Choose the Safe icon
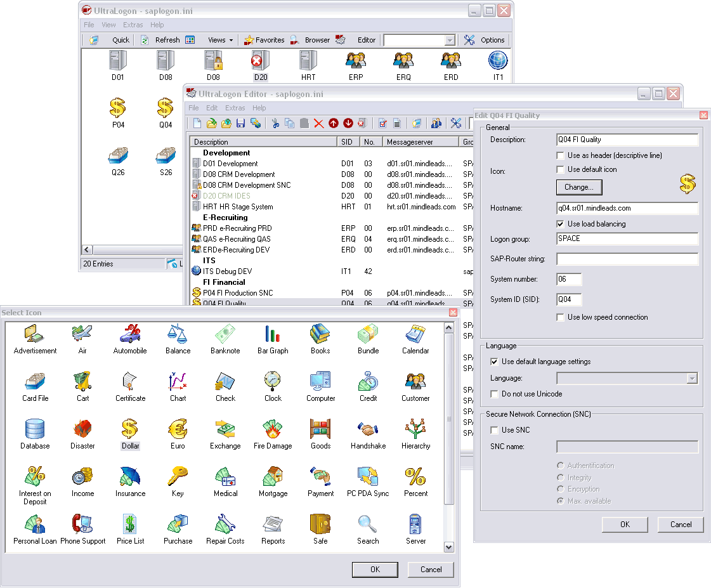 pos(320,529)
